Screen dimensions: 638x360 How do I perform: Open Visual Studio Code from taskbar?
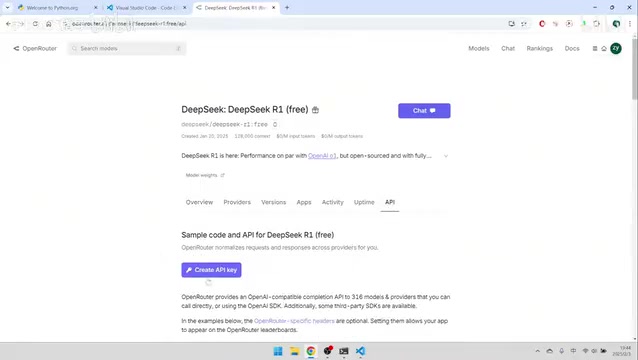click(360, 351)
